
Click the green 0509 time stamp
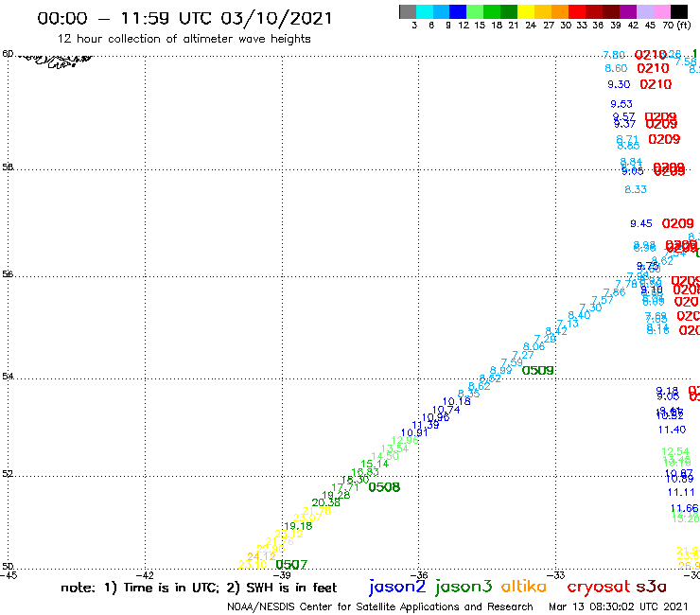538,371
